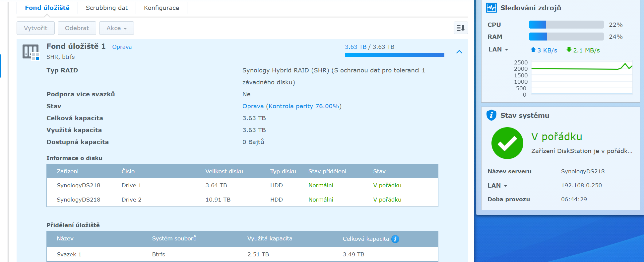Click the RAM usage bar

[566, 37]
